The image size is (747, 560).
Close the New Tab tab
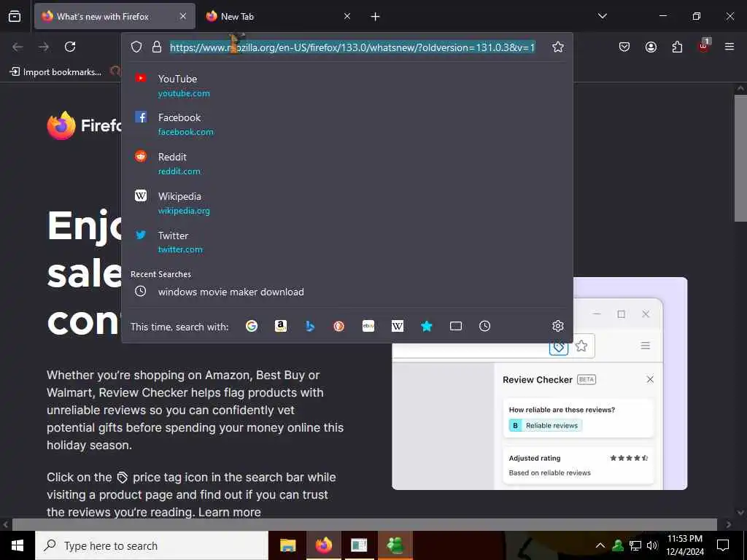347,16
